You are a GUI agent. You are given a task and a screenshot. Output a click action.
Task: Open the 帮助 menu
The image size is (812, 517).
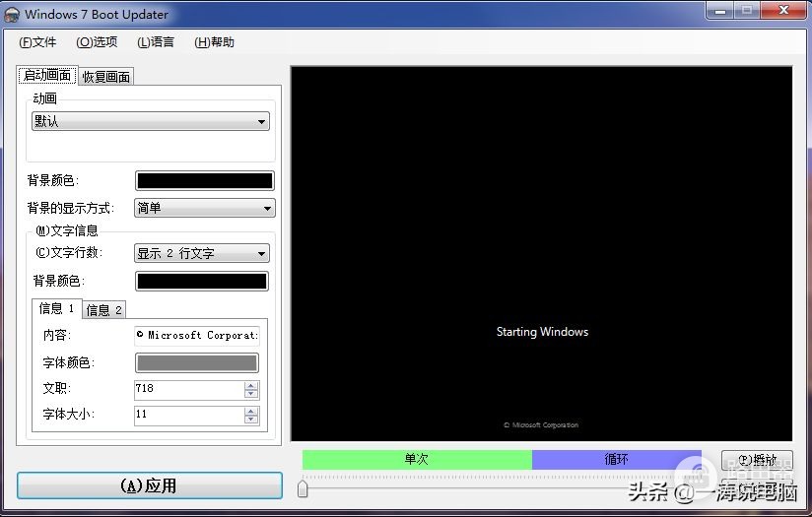click(215, 42)
